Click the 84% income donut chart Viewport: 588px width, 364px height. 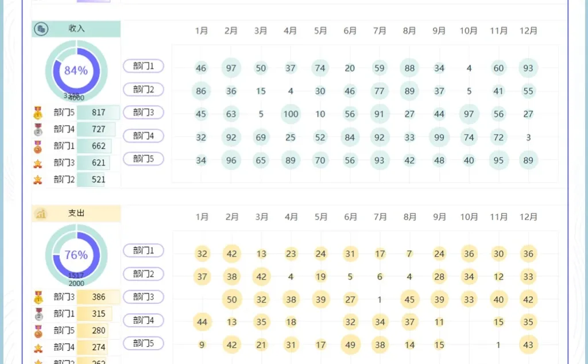click(76, 71)
